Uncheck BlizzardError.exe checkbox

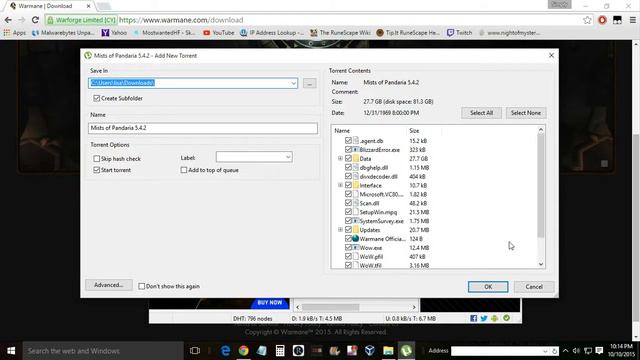[x=348, y=149]
